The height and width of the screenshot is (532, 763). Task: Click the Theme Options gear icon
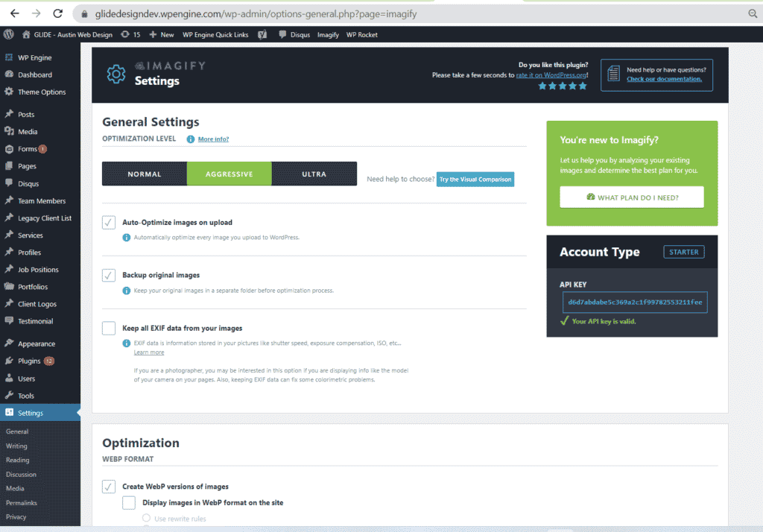(x=9, y=92)
